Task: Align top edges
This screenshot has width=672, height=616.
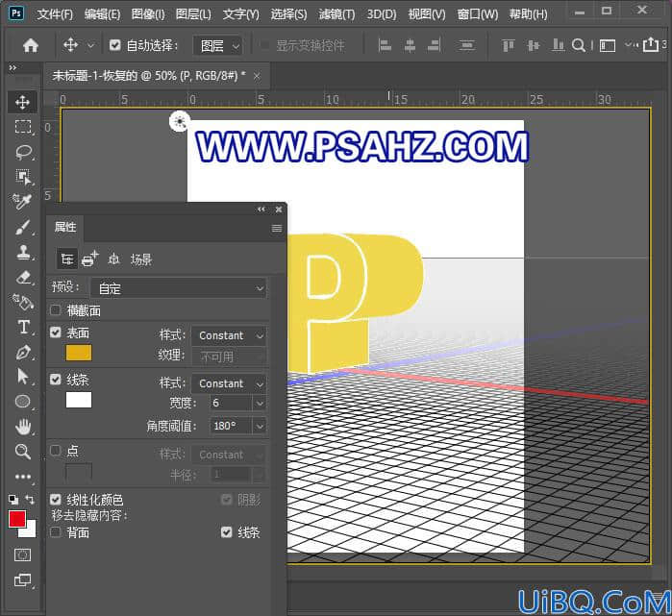Action: pos(509,45)
